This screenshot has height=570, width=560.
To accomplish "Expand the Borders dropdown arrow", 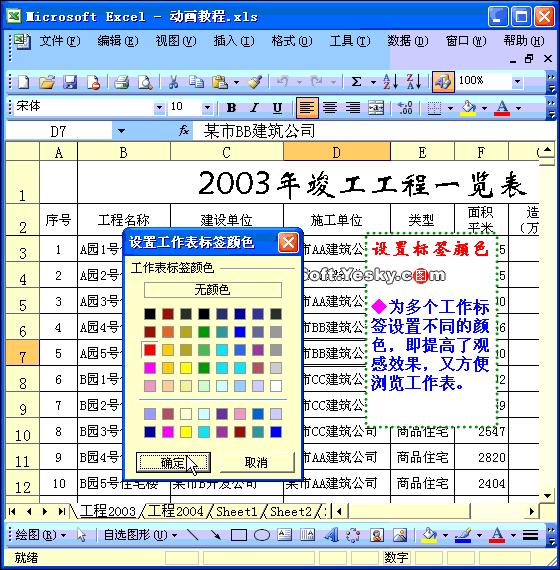I will (x=450, y=108).
